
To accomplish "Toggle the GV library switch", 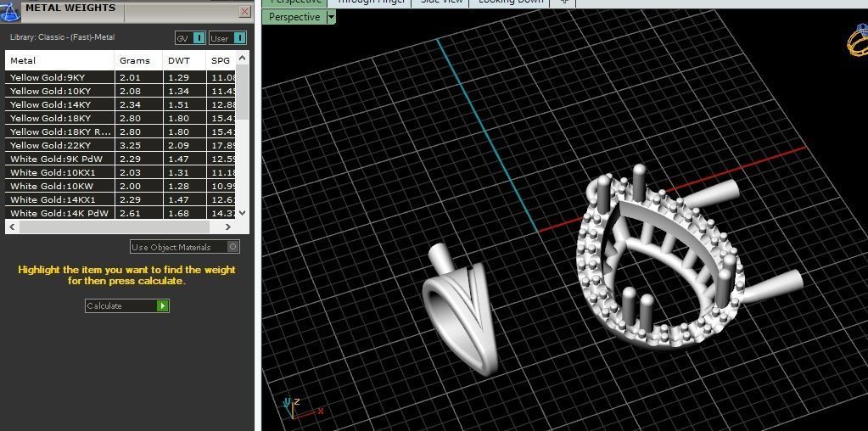I will pyautogui.click(x=191, y=38).
